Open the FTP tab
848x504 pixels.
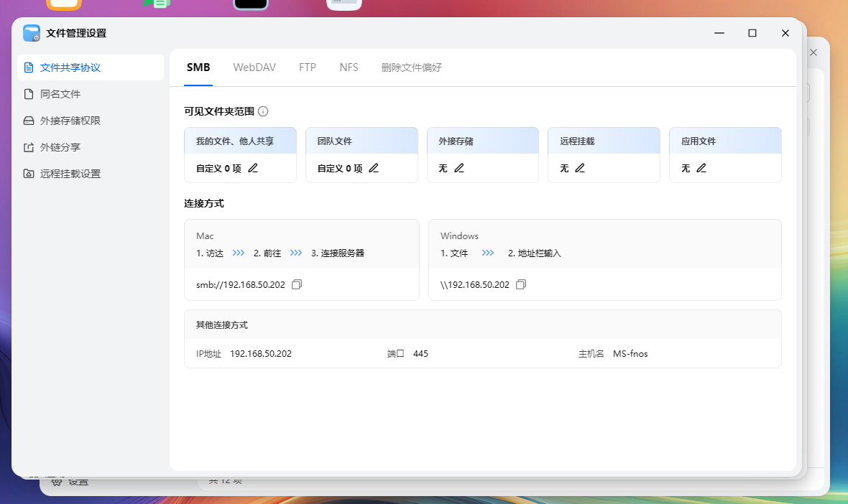[308, 67]
